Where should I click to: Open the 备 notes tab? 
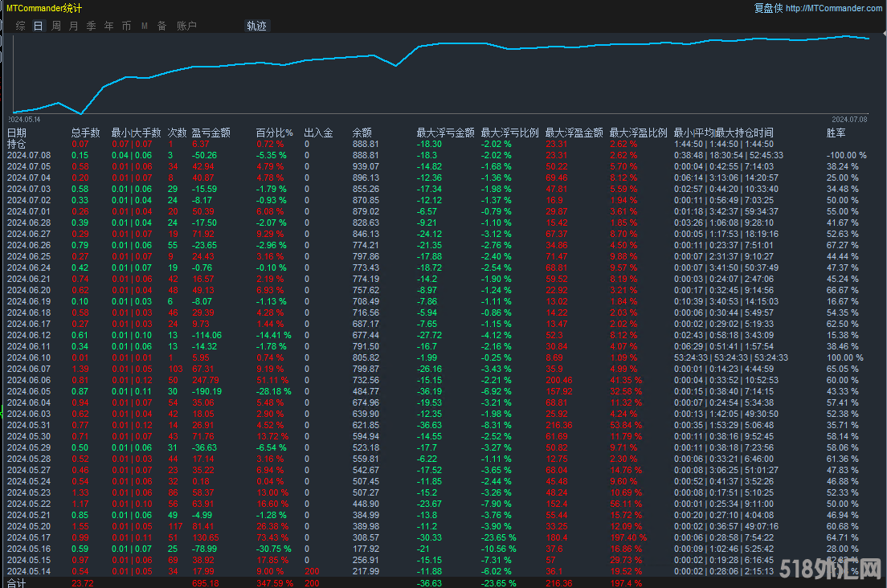coord(161,26)
